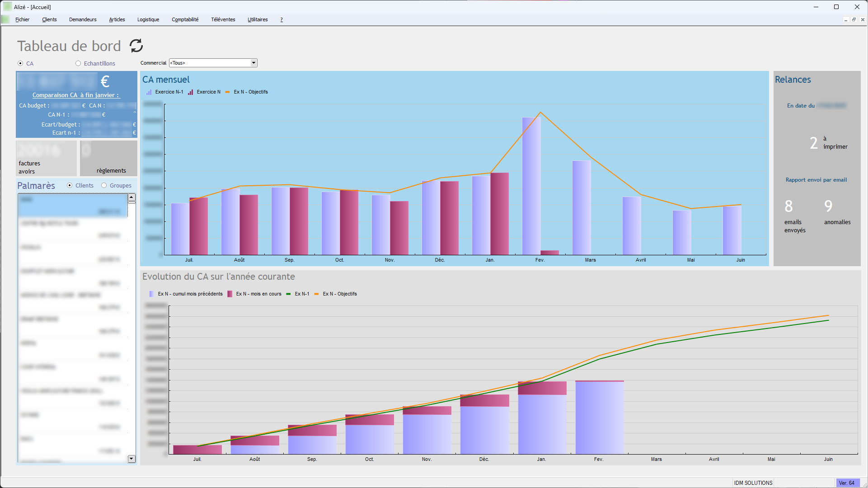Click Rapport envoi par email link
The image size is (868, 488).
(816, 180)
